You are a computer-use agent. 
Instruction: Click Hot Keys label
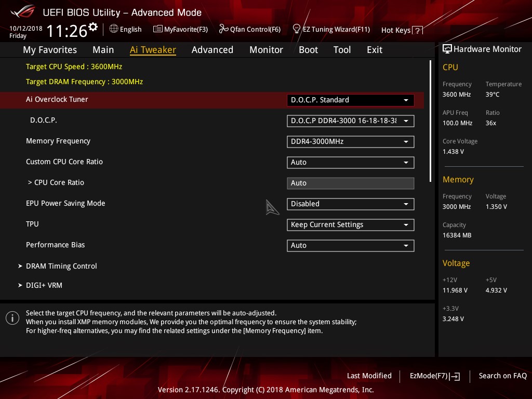(395, 30)
